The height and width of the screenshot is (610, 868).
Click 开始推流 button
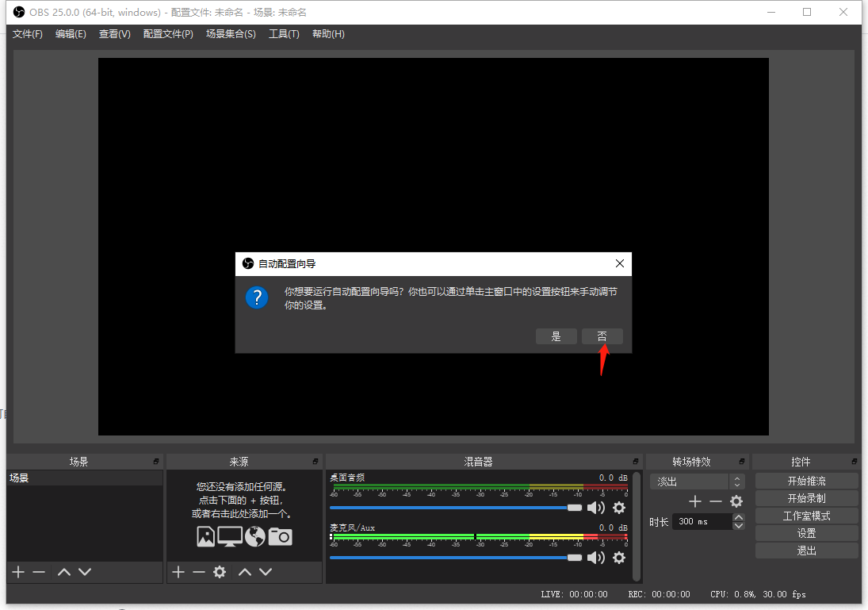pos(806,481)
